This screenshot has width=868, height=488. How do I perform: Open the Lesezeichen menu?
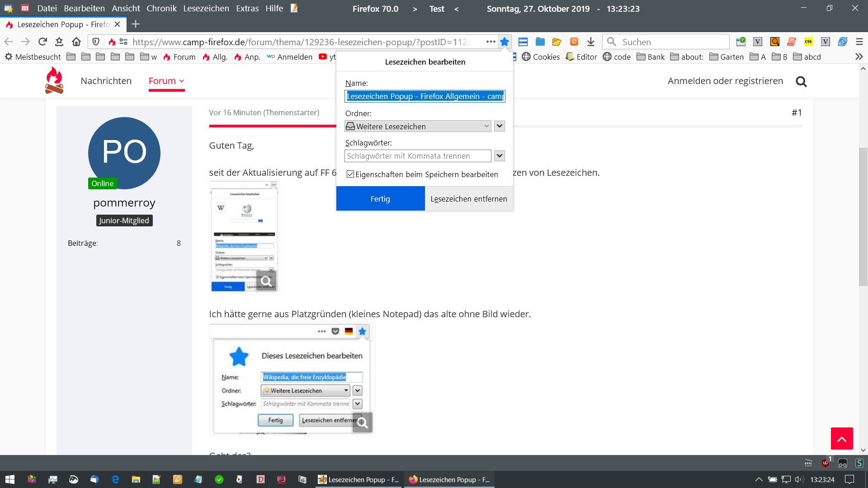tap(206, 9)
